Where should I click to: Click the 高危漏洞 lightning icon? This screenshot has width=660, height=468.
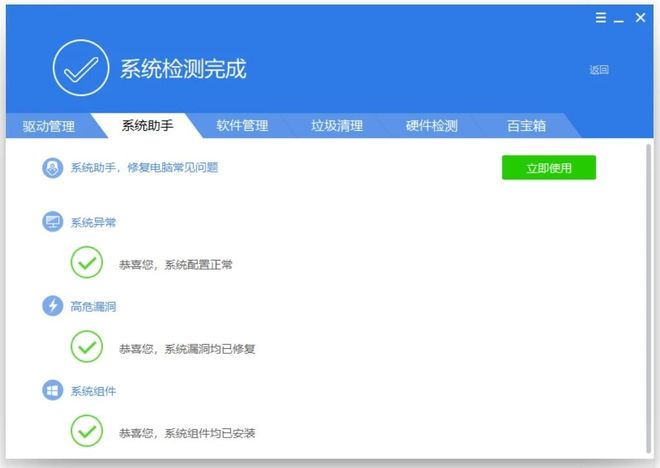[53, 306]
